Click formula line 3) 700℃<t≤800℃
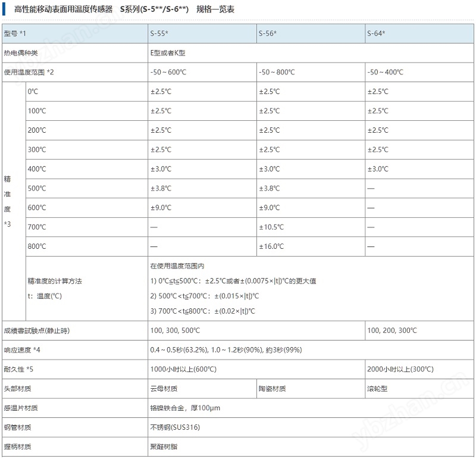Image resolution: width=476 pixels, height=459 pixels. (x=203, y=311)
